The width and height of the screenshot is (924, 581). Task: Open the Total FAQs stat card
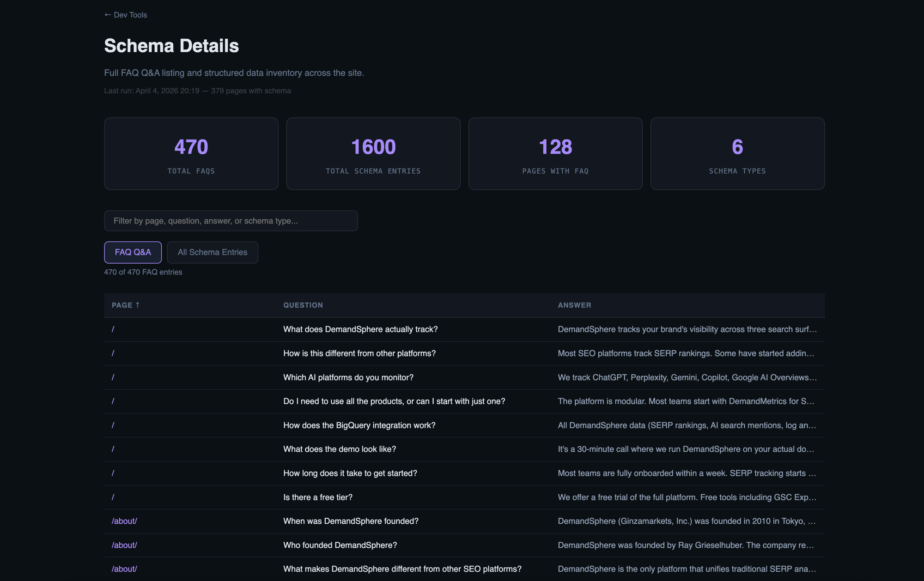(x=191, y=154)
